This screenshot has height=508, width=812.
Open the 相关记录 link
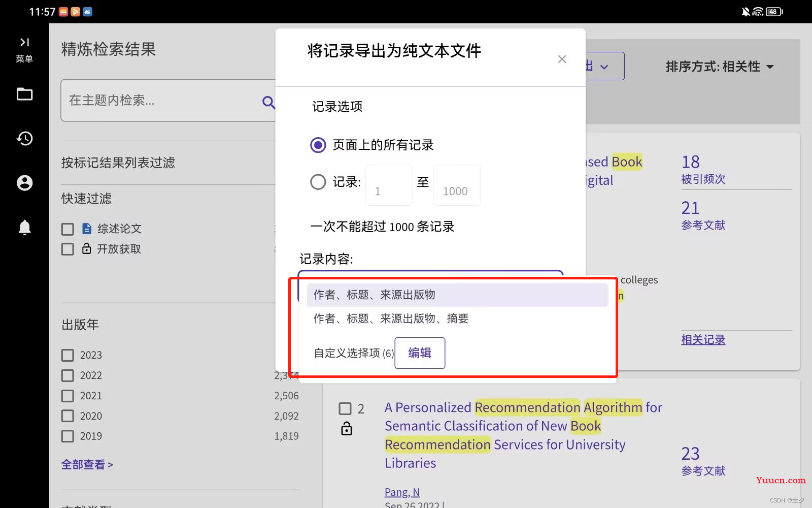(x=703, y=340)
